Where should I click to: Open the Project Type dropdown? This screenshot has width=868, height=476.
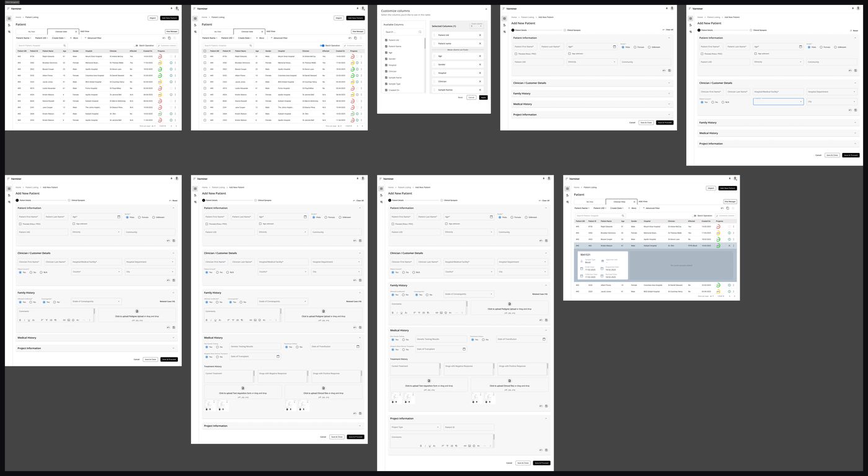tap(414, 427)
